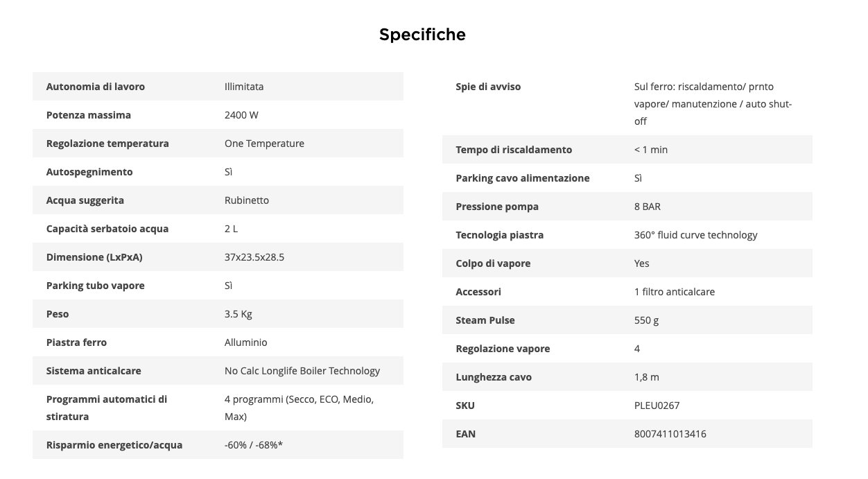Screen dimensions: 868x479
Task: Click the 1 filtro anticalcare value
Action: click(x=674, y=292)
